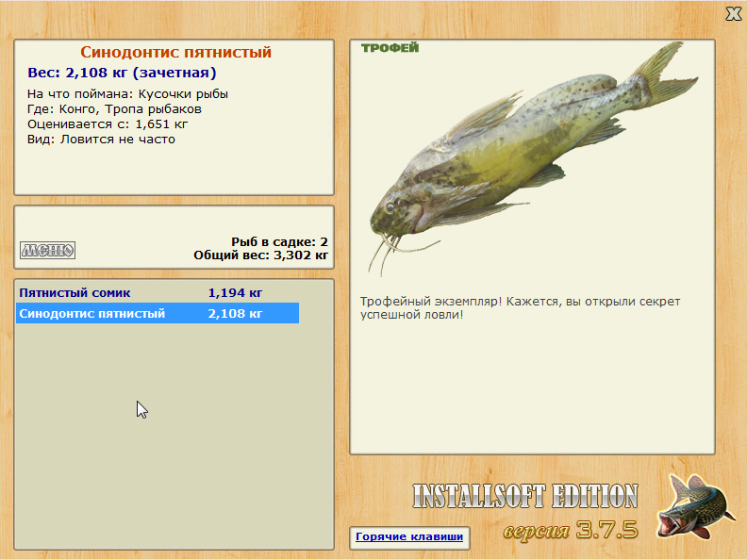Click the Оценивается с: 1,651 кг line

point(108,124)
